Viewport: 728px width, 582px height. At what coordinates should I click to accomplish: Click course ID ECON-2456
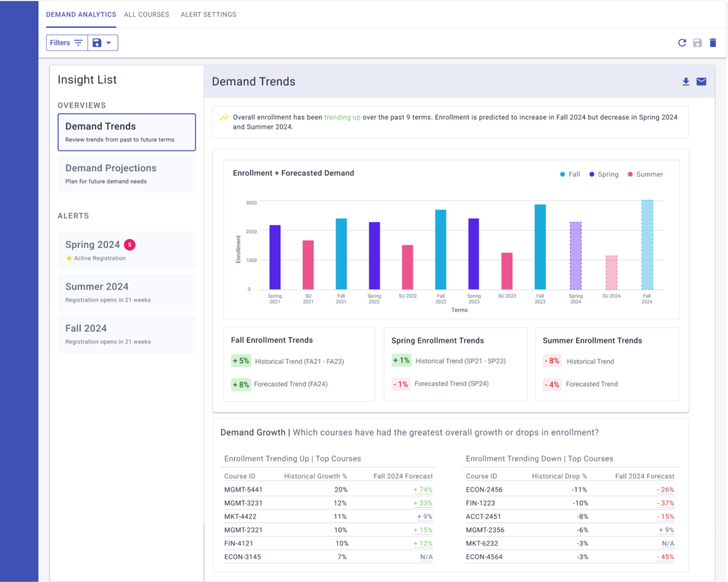point(484,489)
